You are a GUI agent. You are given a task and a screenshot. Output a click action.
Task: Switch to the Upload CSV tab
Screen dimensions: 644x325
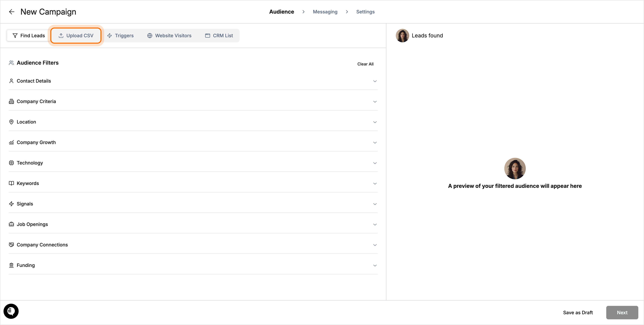click(x=76, y=36)
